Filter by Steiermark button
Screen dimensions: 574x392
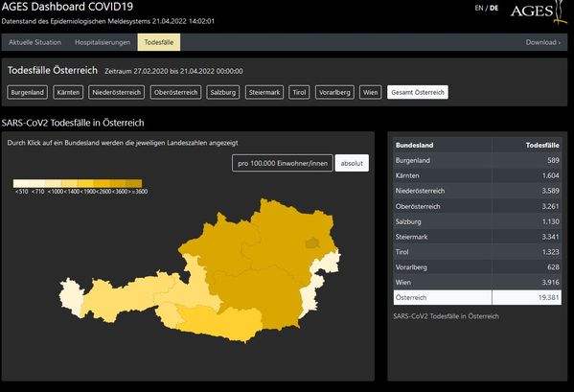pyautogui.click(x=264, y=92)
